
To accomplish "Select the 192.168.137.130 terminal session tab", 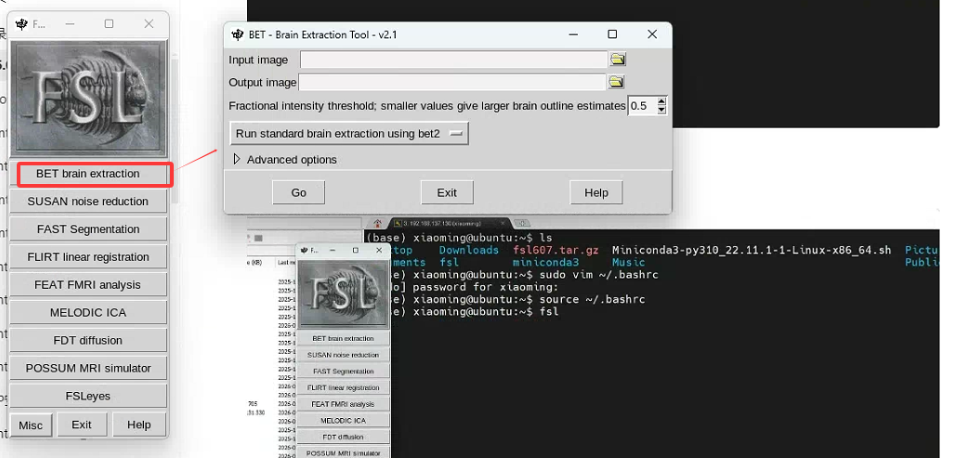I will click(x=445, y=223).
